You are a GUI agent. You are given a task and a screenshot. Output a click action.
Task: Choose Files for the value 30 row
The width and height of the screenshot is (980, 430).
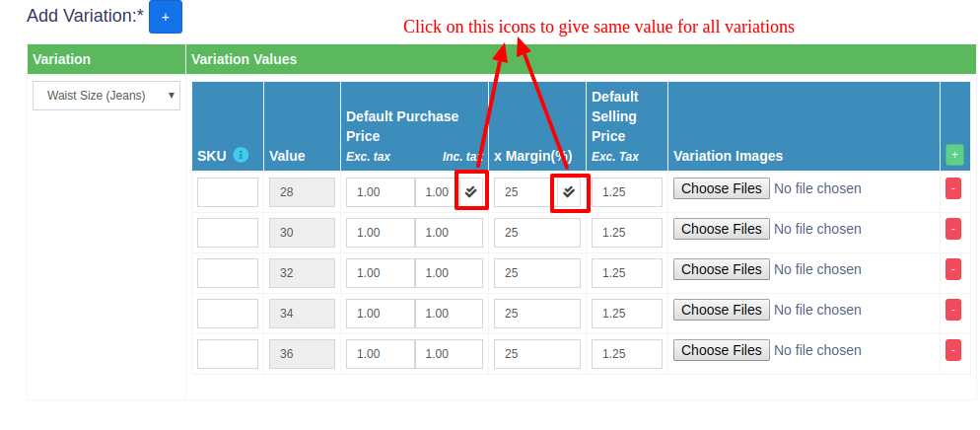point(722,229)
